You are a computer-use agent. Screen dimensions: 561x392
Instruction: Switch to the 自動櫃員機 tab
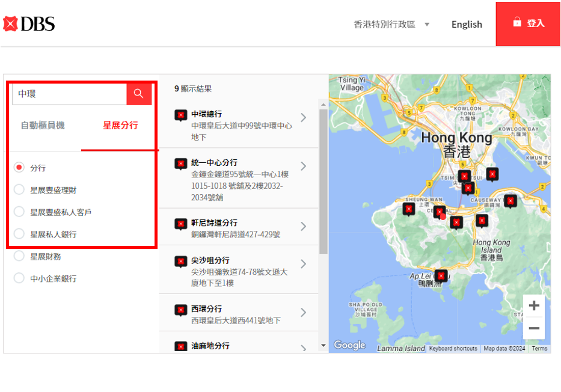point(43,126)
